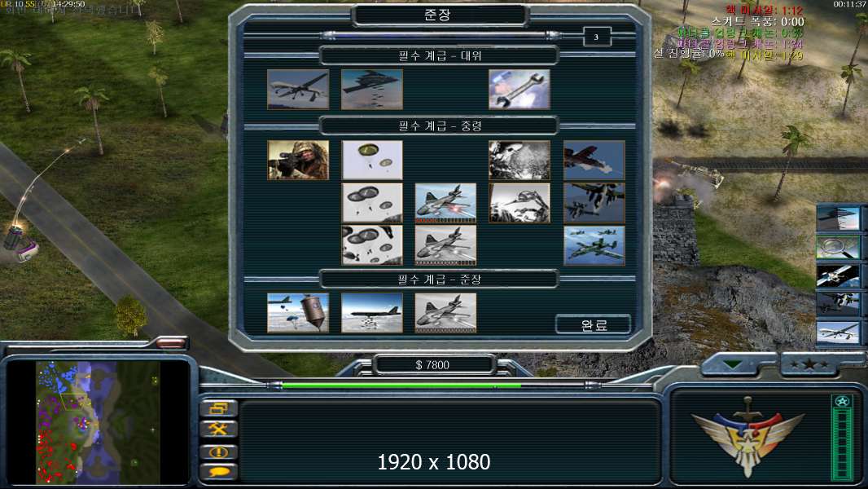
Task: Activate the magnifier scan shortcut on sidebar
Action: click(838, 248)
